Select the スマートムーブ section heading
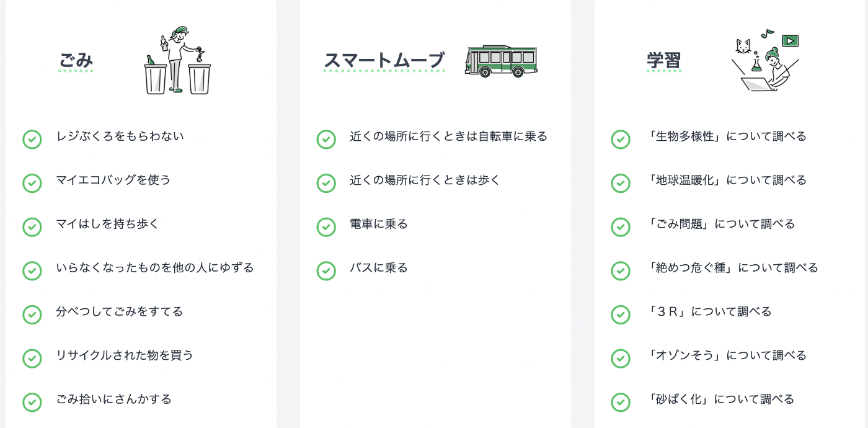Screen dimensions: 868x428 [384, 61]
